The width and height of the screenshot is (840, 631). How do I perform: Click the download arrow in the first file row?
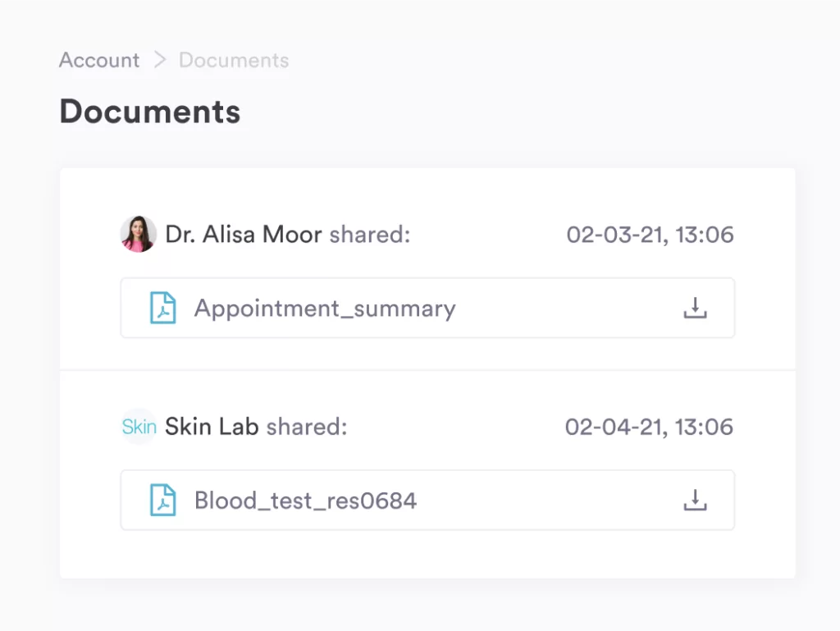695,308
